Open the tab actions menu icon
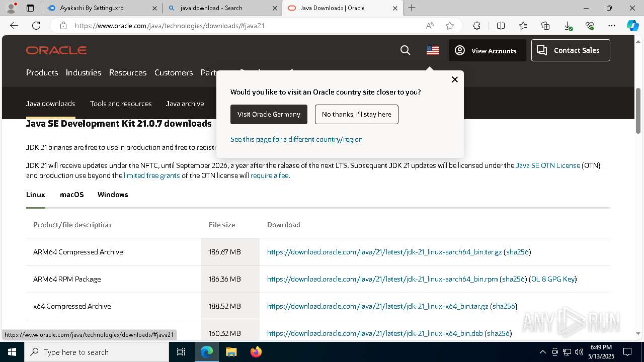The width and height of the screenshot is (644, 362). pyautogui.click(x=30, y=8)
